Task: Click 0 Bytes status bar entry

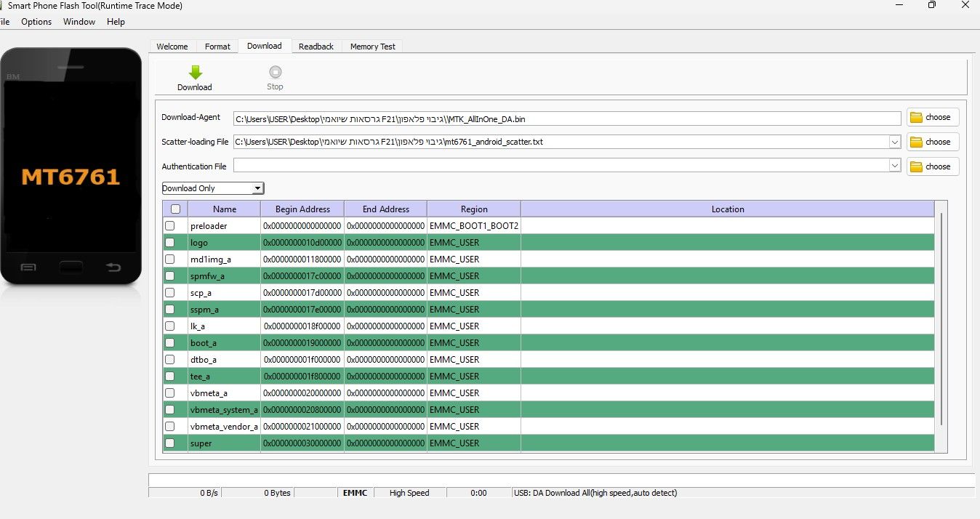Action: click(x=277, y=493)
